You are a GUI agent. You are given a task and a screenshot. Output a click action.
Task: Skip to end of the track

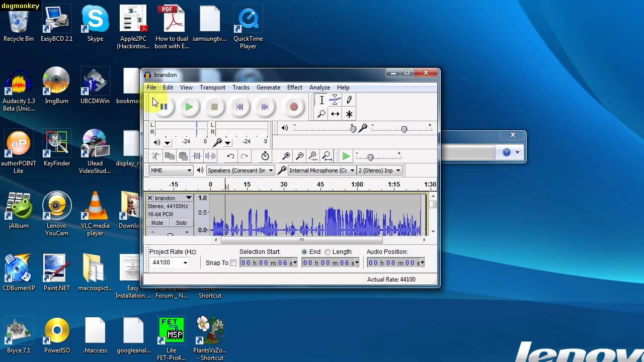(x=265, y=107)
